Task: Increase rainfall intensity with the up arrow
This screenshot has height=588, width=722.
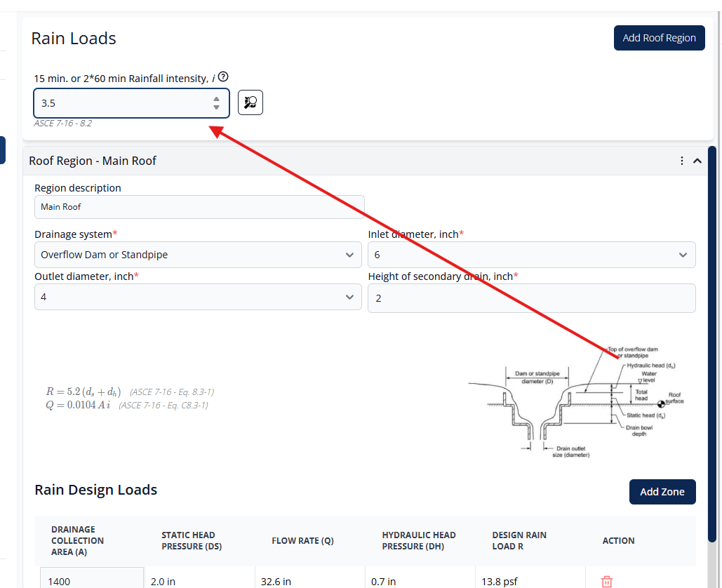Action: tap(217, 99)
